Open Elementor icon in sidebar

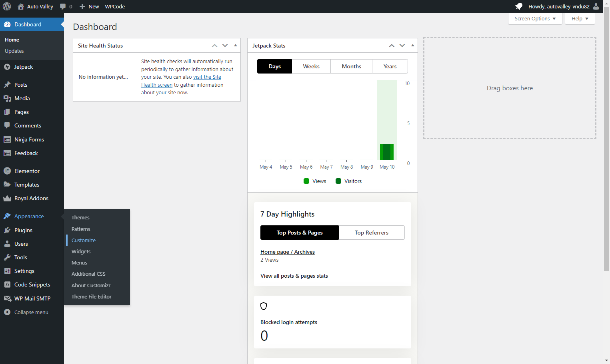7,171
